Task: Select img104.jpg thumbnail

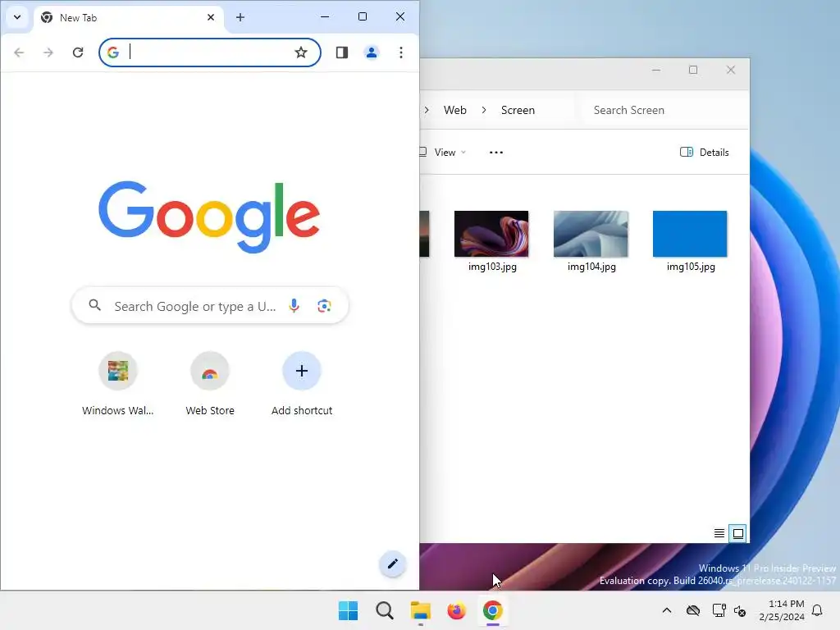Action: click(591, 234)
